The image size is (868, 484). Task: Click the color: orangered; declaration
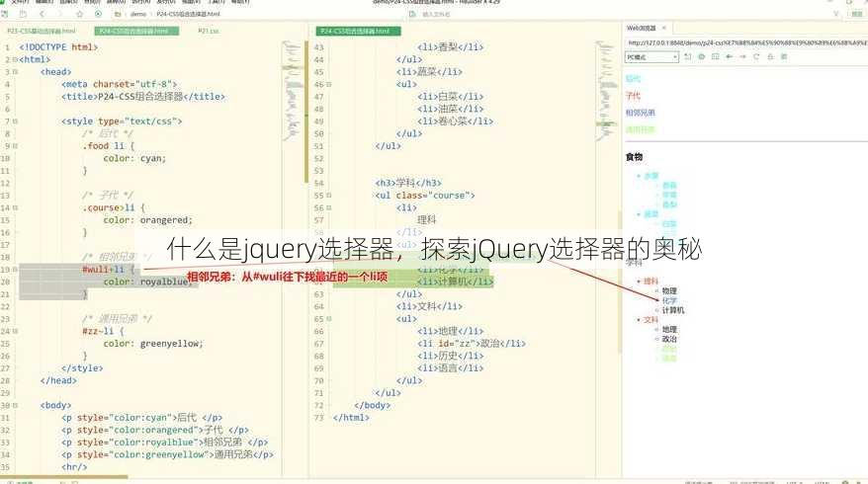(x=148, y=220)
